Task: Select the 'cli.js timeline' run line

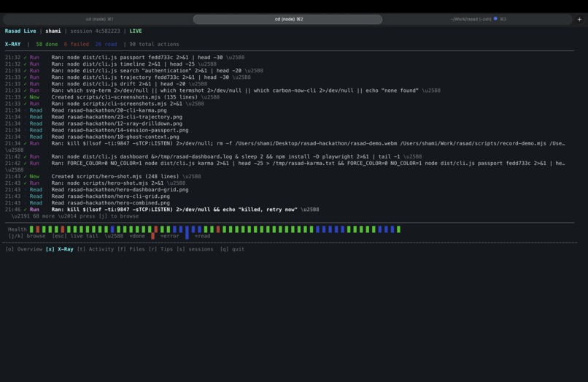Action: pos(111,64)
